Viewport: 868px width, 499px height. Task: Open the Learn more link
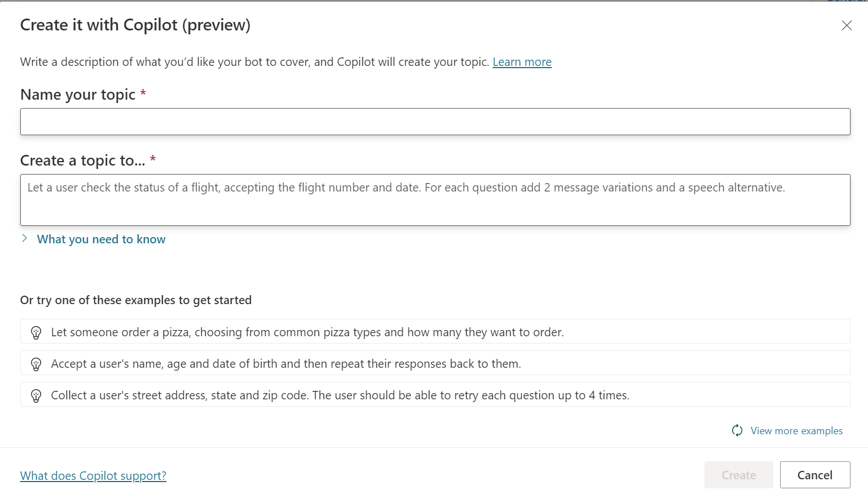click(522, 62)
